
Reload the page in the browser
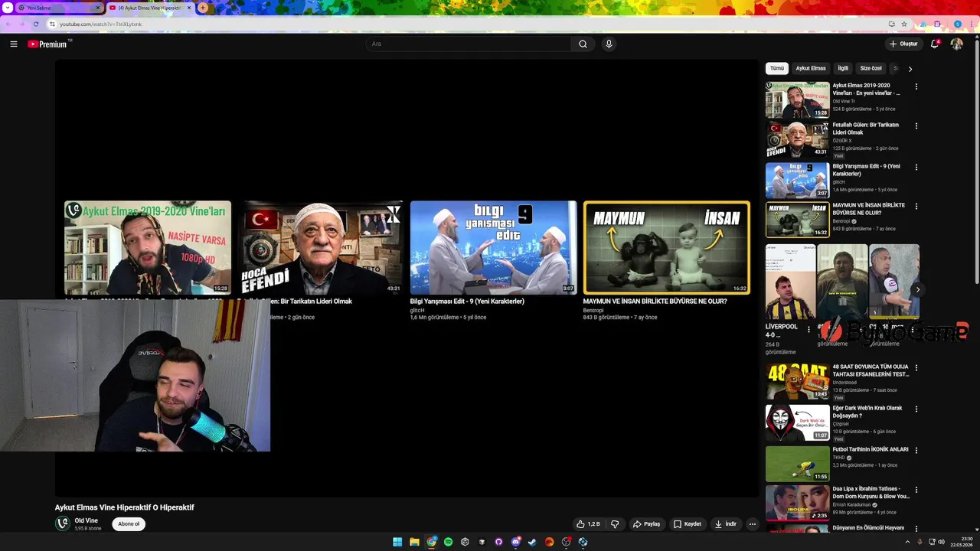(x=35, y=24)
